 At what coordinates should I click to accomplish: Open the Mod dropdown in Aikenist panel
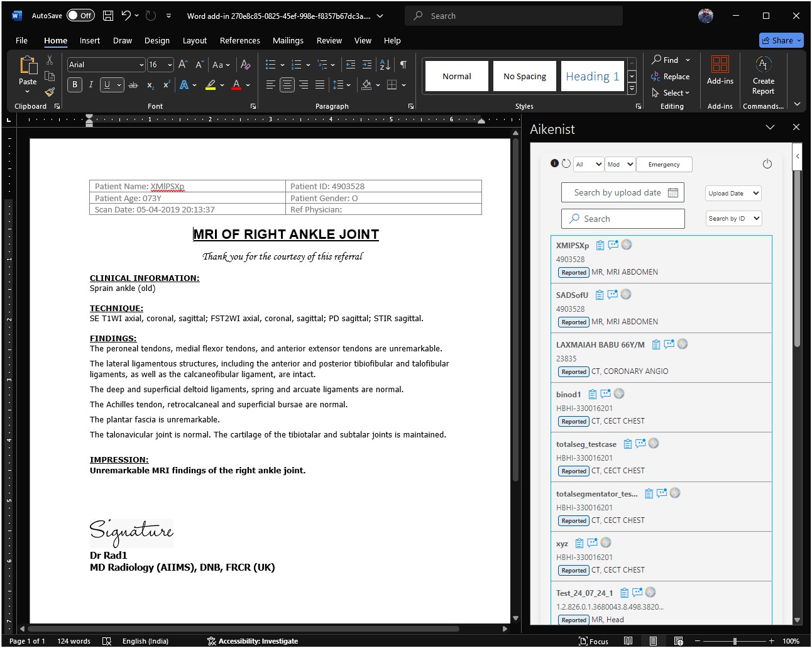620,164
